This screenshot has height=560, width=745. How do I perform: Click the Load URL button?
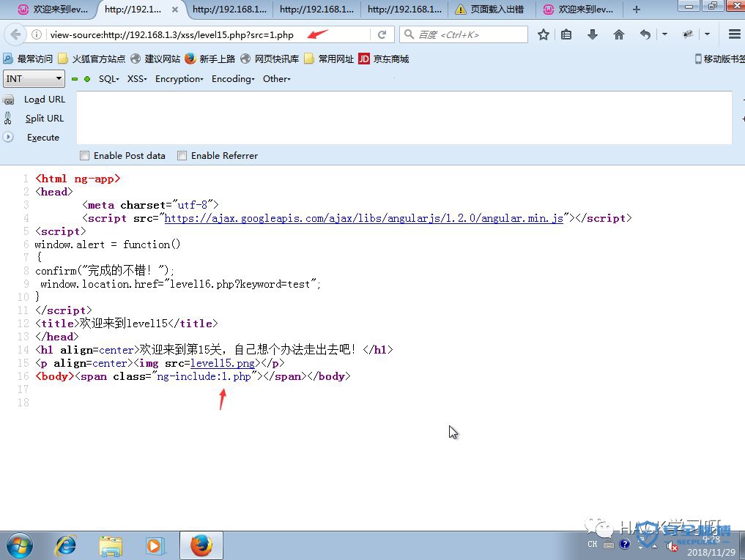coord(44,100)
